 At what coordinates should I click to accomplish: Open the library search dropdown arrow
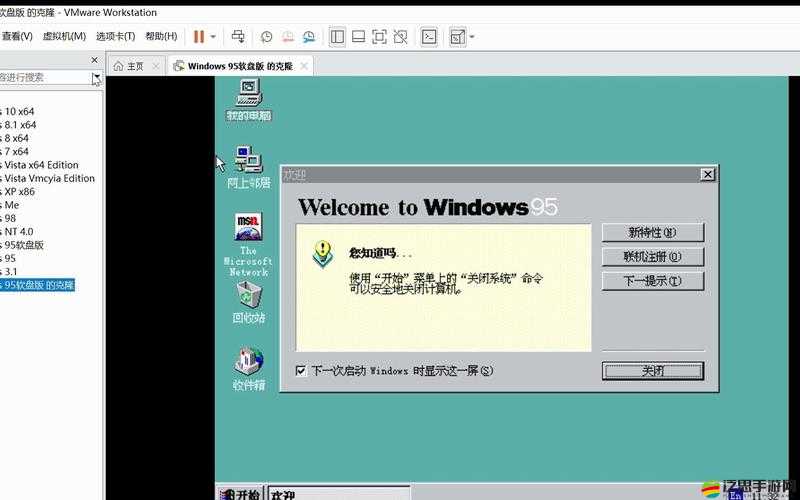tap(96, 78)
